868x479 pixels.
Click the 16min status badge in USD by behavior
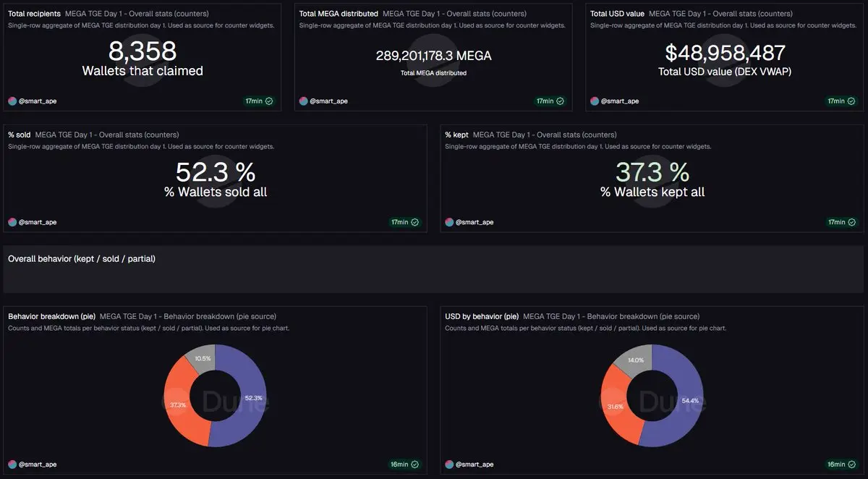tap(841, 465)
